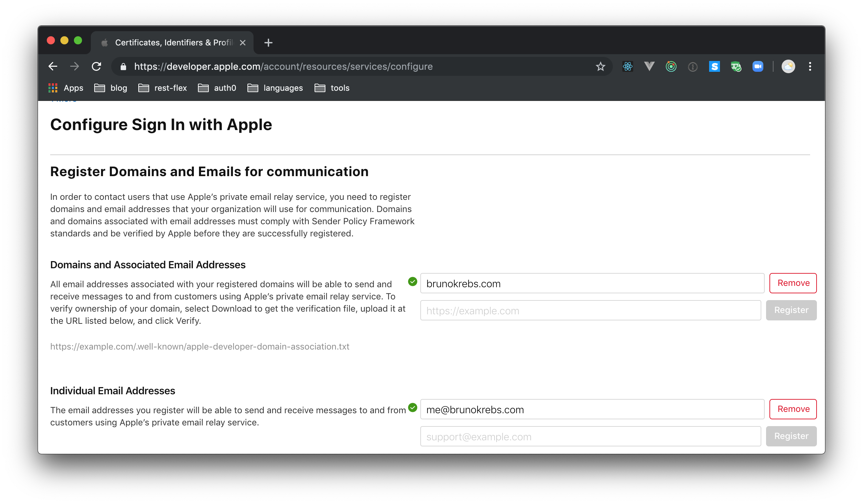Click the grey circular info extension icon
The image size is (863, 504).
pyautogui.click(x=693, y=67)
